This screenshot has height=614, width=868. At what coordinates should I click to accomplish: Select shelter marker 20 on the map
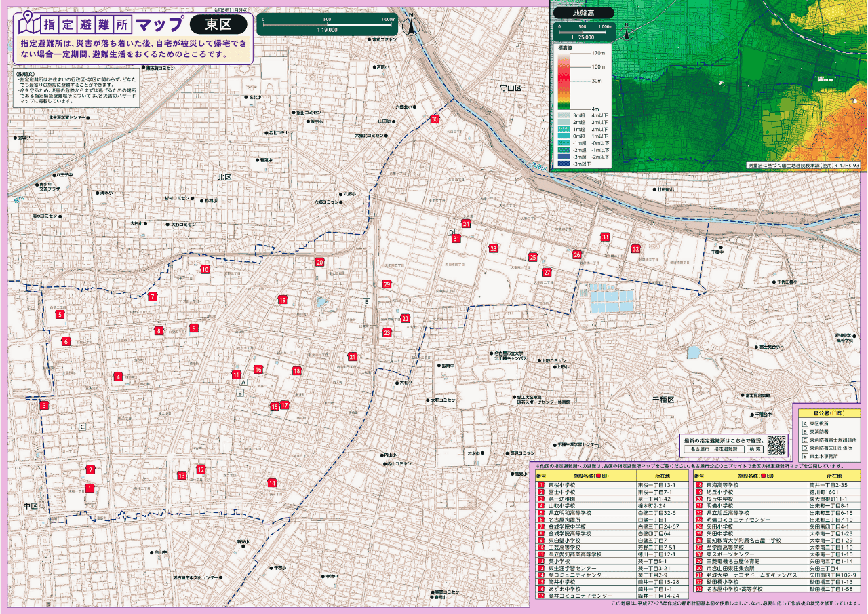pyautogui.click(x=319, y=263)
